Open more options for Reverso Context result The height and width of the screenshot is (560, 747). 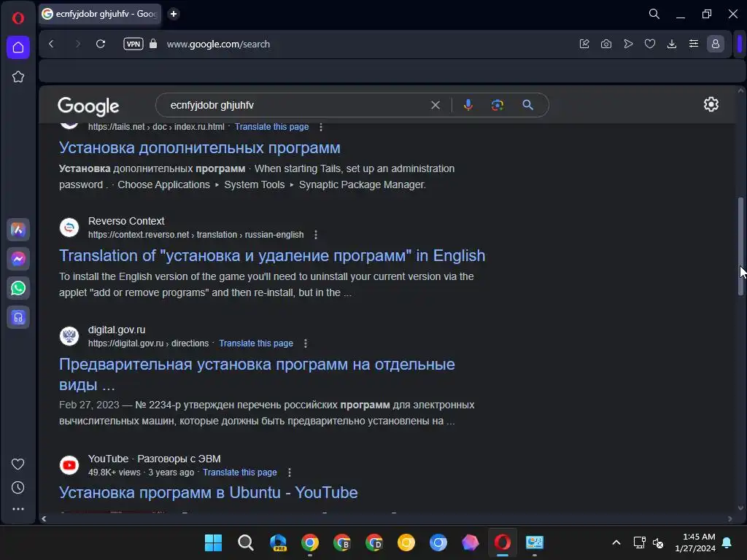(x=315, y=235)
